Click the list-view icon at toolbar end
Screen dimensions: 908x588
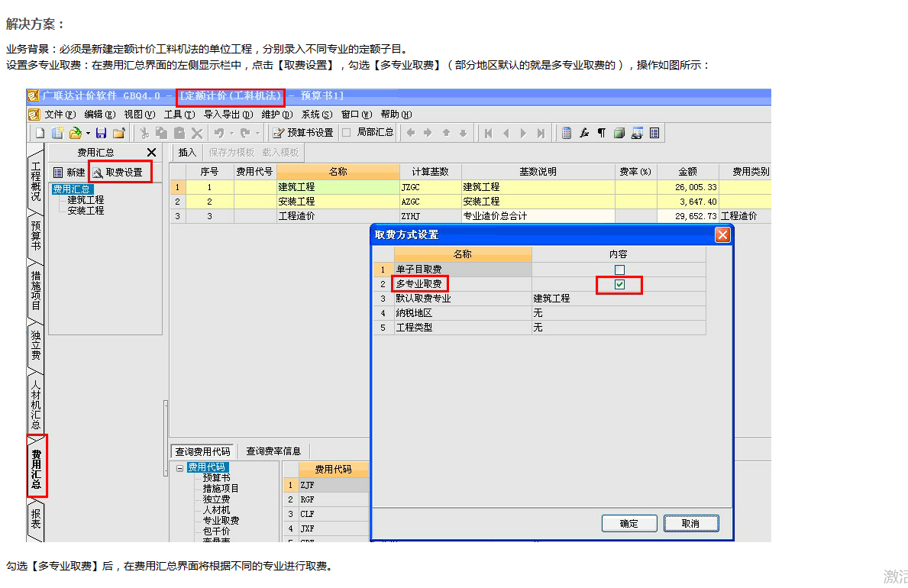(654, 133)
